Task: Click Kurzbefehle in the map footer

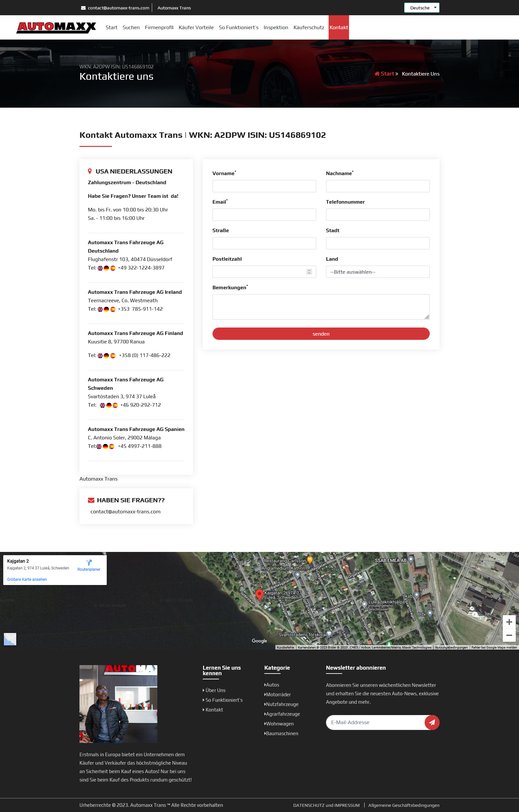Action: pos(285,648)
